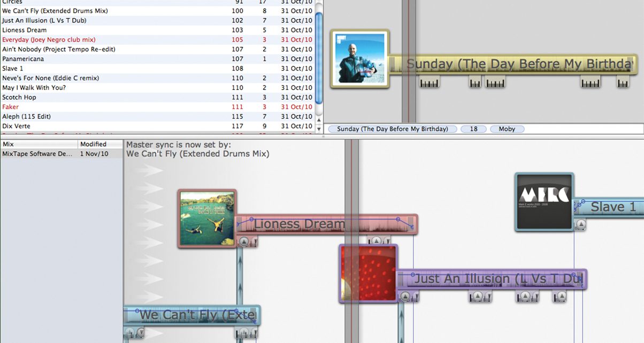Select the Faker track in the library
Viewport: 644px width, 343px height.
[x=11, y=107]
